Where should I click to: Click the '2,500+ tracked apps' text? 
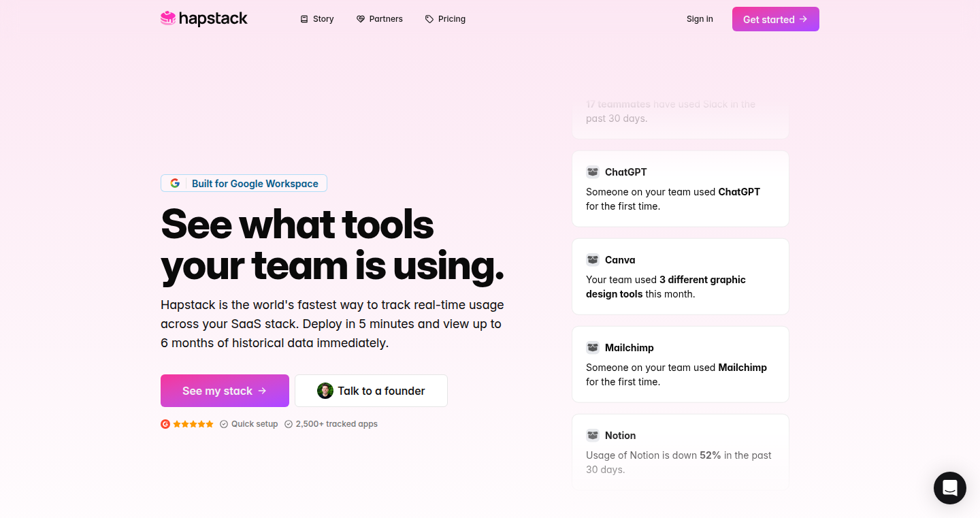pyautogui.click(x=336, y=424)
